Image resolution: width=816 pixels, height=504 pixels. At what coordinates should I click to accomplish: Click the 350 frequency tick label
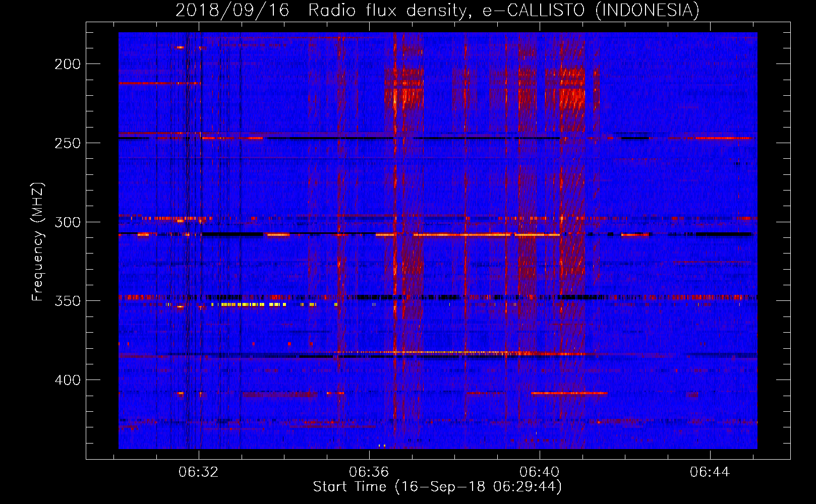(68, 301)
